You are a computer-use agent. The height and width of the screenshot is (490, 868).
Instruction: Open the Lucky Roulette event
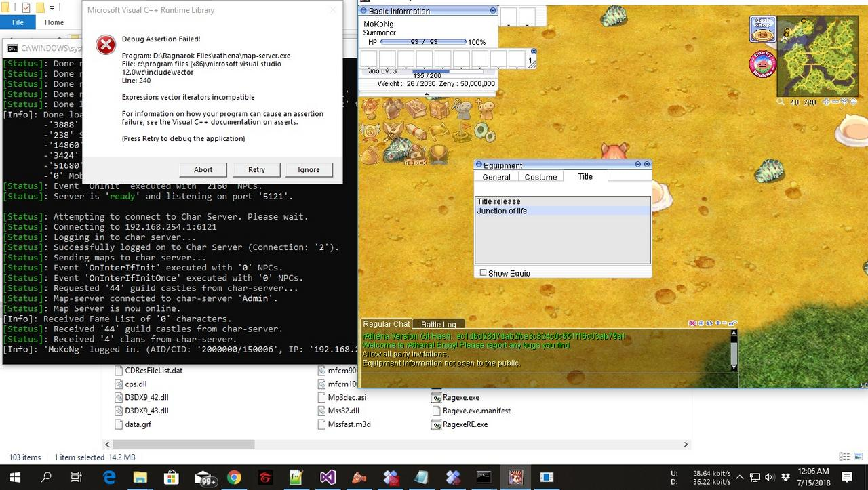pyautogui.click(x=764, y=63)
